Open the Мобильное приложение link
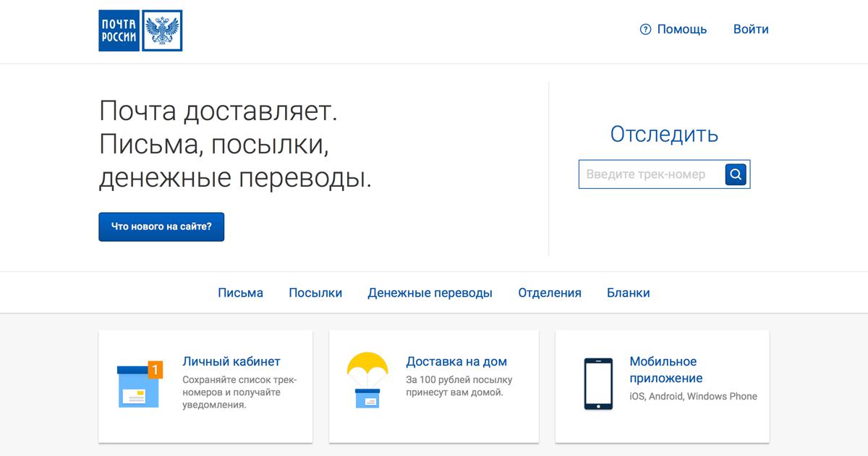The image size is (868, 456). (666, 370)
